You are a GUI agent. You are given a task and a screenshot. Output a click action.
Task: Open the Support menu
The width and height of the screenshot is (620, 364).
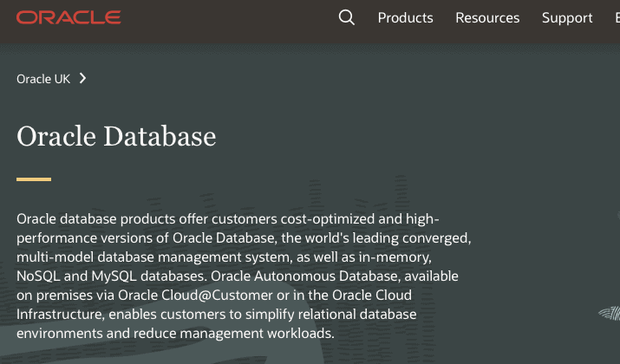click(567, 18)
